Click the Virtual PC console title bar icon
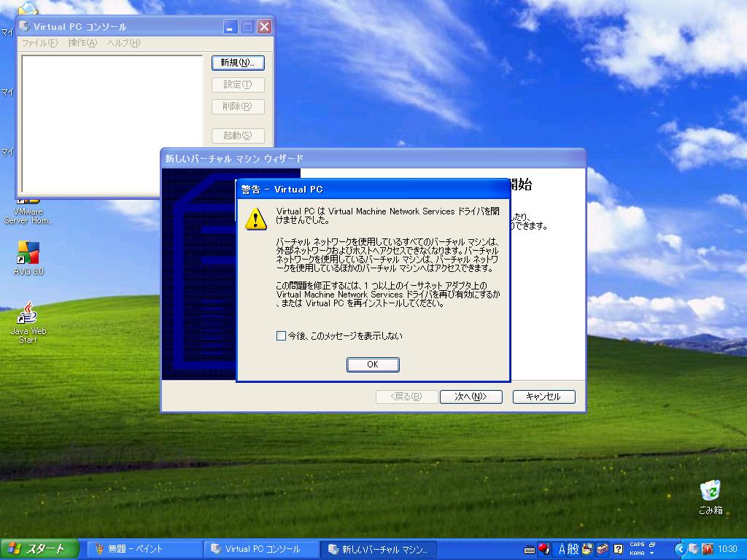This screenshot has width=747, height=560. [x=24, y=26]
